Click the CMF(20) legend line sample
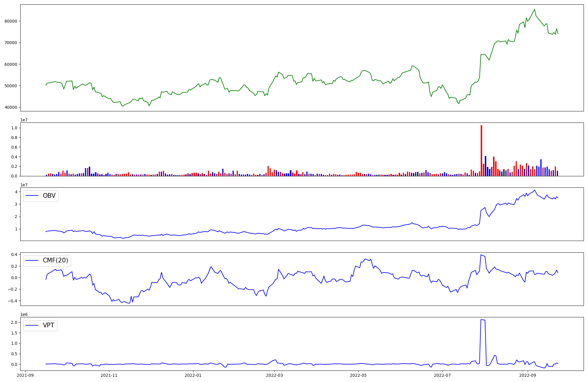588x382 pixels. click(x=32, y=261)
